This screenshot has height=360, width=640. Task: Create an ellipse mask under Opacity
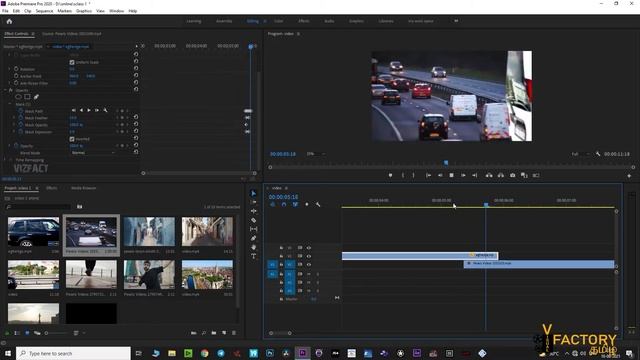pyautogui.click(x=18, y=97)
